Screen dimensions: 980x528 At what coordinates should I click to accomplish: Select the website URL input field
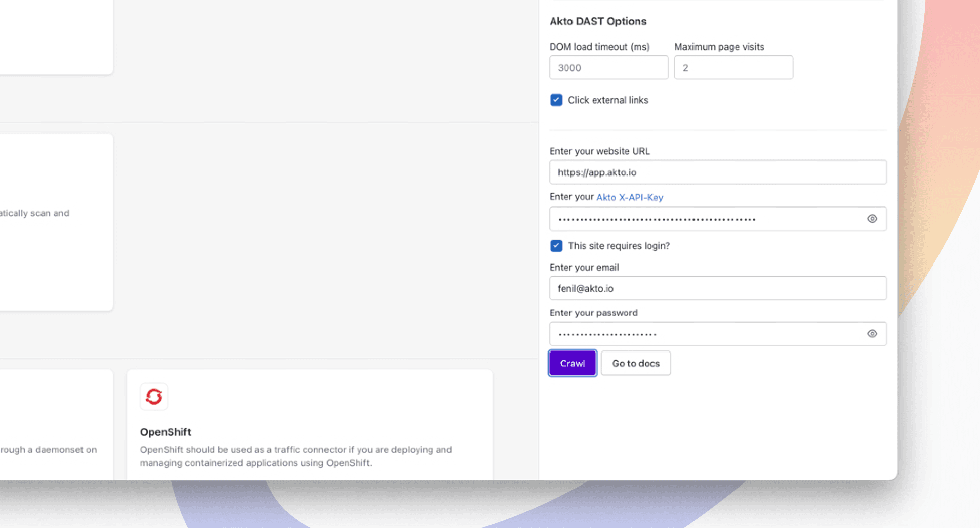click(x=718, y=172)
